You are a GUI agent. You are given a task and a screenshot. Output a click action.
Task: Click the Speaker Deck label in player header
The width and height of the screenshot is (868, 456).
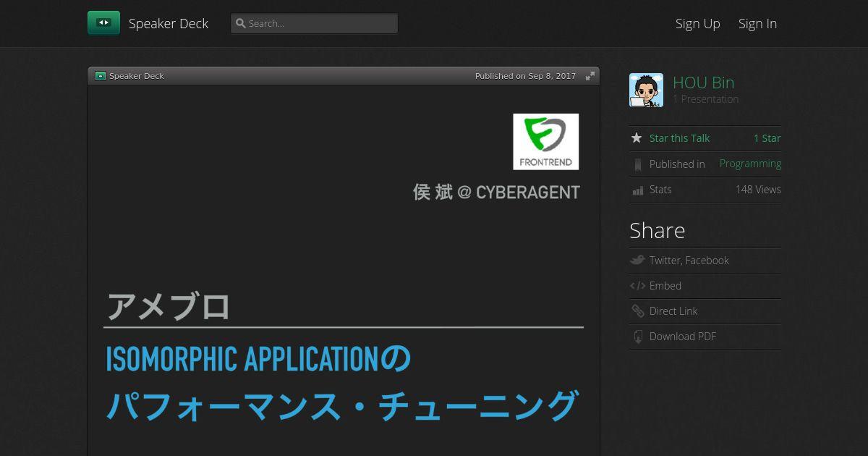[x=137, y=76]
